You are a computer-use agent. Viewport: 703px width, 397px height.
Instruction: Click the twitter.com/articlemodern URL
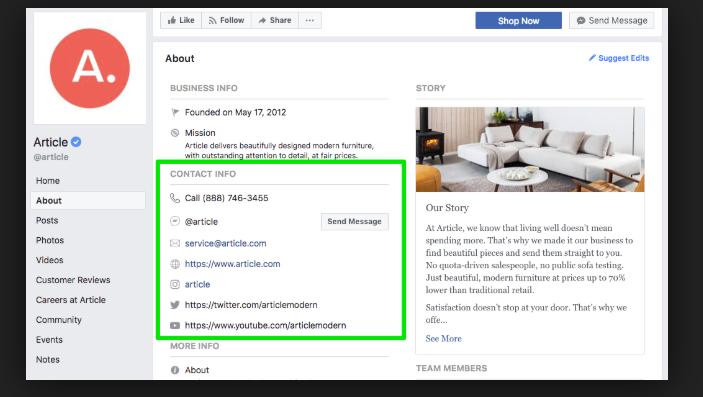click(x=251, y=305)
